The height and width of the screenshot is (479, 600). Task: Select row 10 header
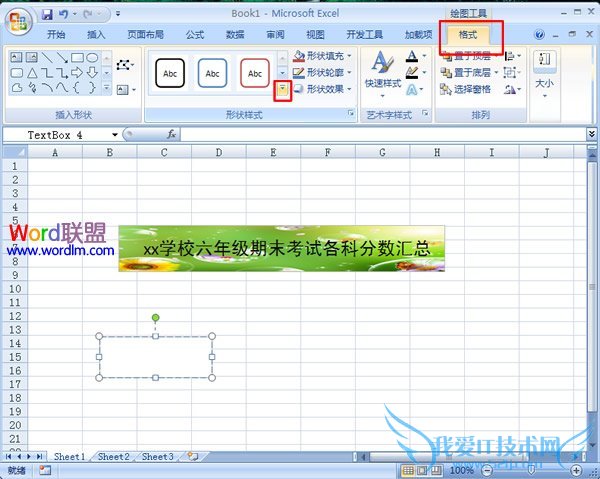15,288
